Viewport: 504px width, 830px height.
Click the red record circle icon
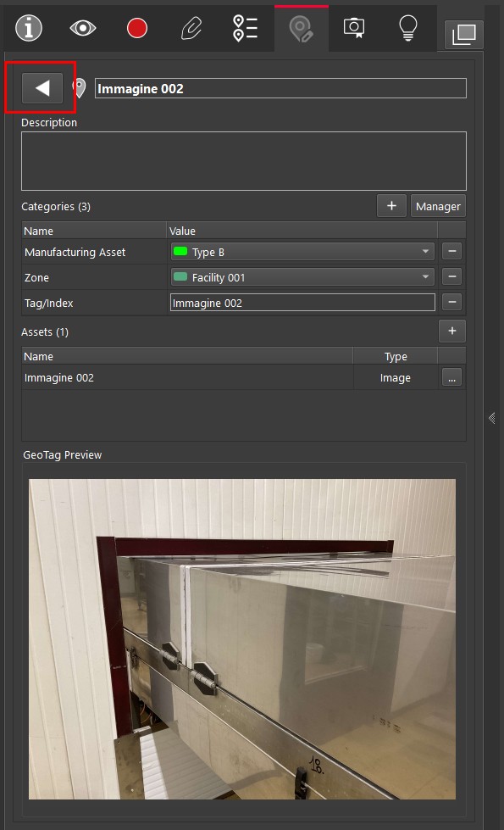click(137, 28)
